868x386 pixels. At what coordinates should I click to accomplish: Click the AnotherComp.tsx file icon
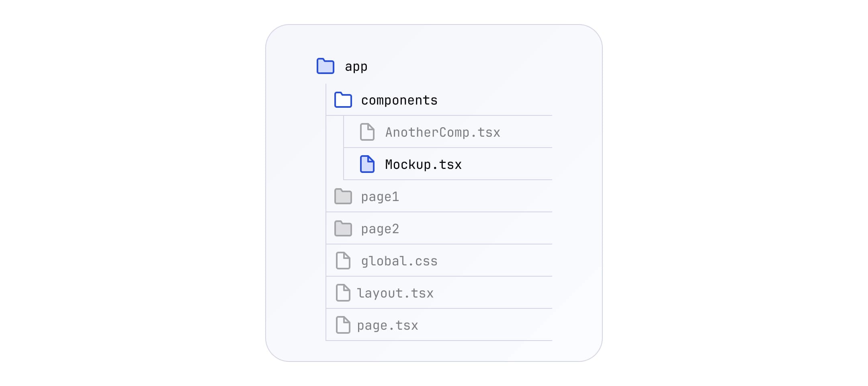click(x=367, y=132)
